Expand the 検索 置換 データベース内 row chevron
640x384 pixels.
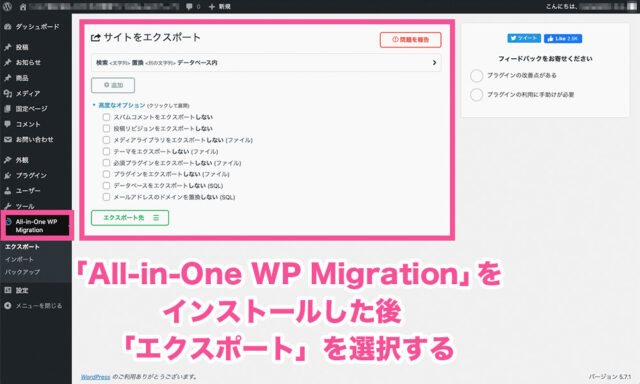(x=434, y=63)
